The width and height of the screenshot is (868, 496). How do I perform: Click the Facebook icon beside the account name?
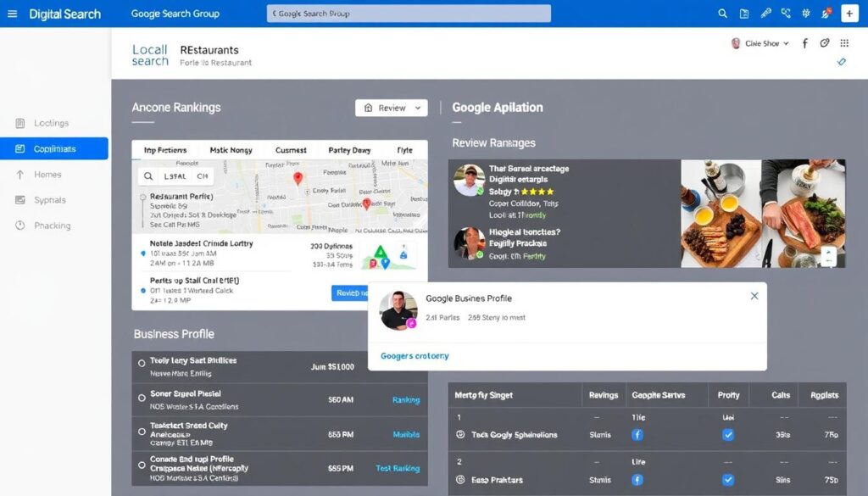click(805, 43)
